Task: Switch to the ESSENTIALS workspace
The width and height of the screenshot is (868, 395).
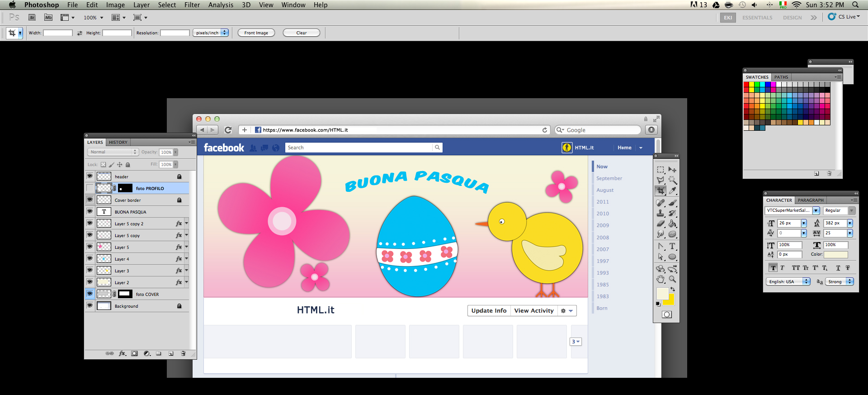Action: [757, 18]
